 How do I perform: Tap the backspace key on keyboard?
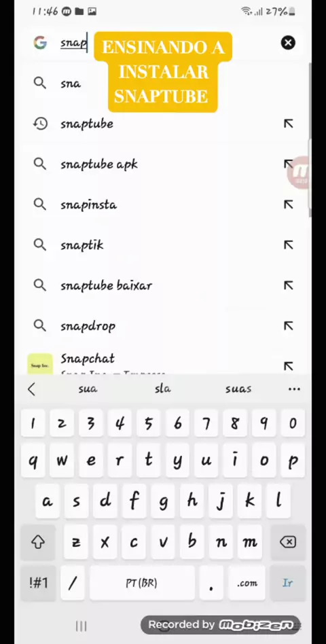pyautogui.click(x=288, y=542)
